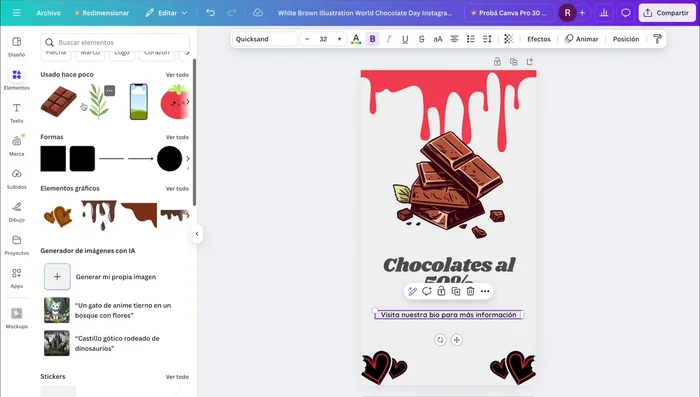Viewport: 700px width, 397px height.
Task: Increase font size with plus
Action: [339, 39]
